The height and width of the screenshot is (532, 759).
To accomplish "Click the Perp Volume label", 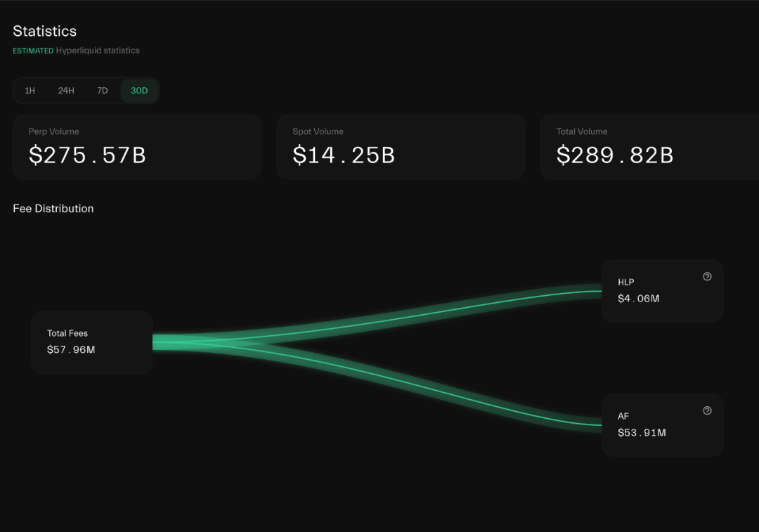I will coord(54,131).
